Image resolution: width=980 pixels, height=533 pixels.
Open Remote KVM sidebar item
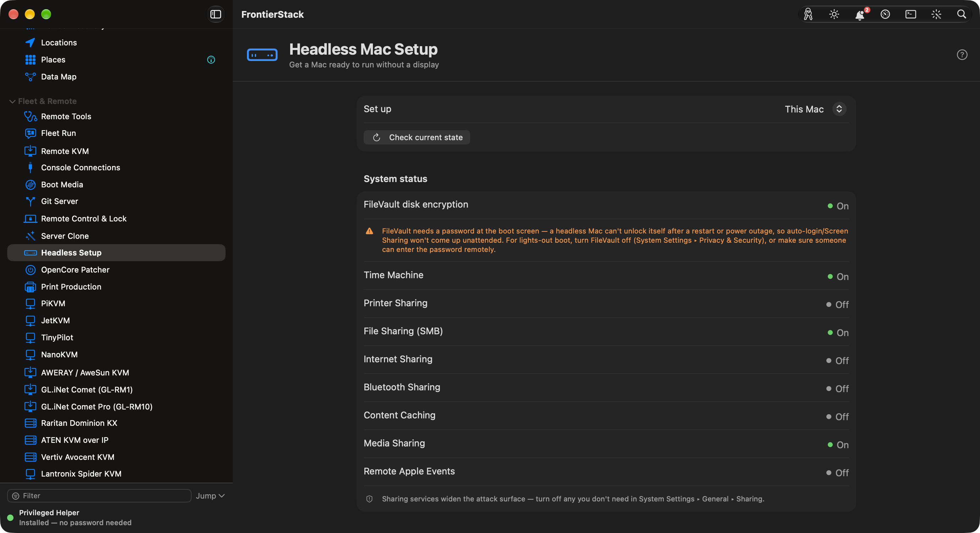116,151
